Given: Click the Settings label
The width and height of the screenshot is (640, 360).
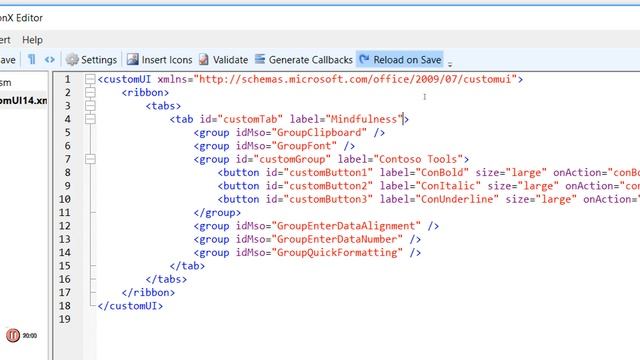Looking at the screenshot, I should coord(99,60).
